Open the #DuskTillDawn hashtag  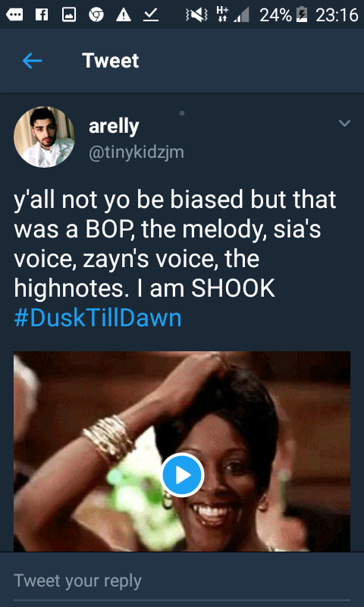point(98,318)
